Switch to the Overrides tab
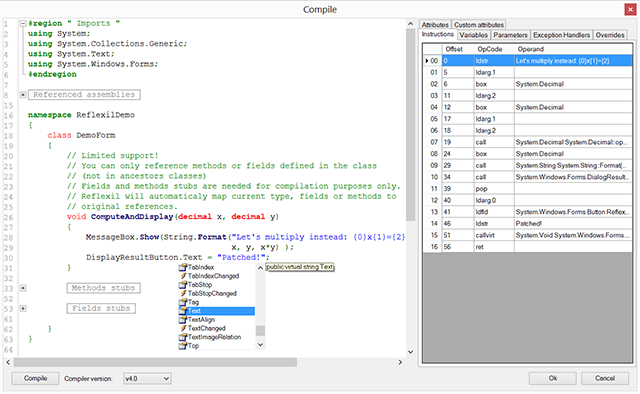 [610, 35]
